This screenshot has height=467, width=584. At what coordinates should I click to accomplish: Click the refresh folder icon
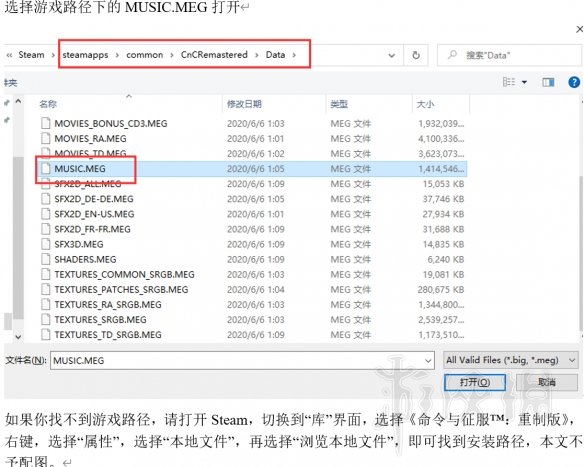(416, 55)
